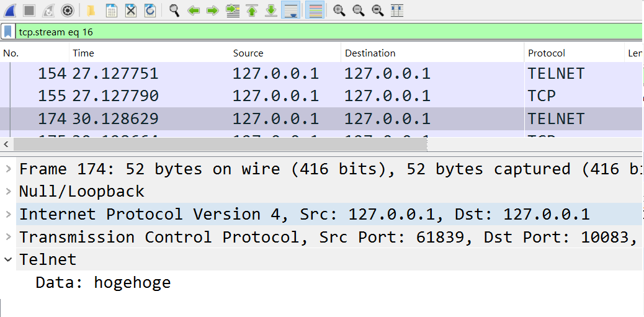Reload the capture file

[x=150, y=11]
